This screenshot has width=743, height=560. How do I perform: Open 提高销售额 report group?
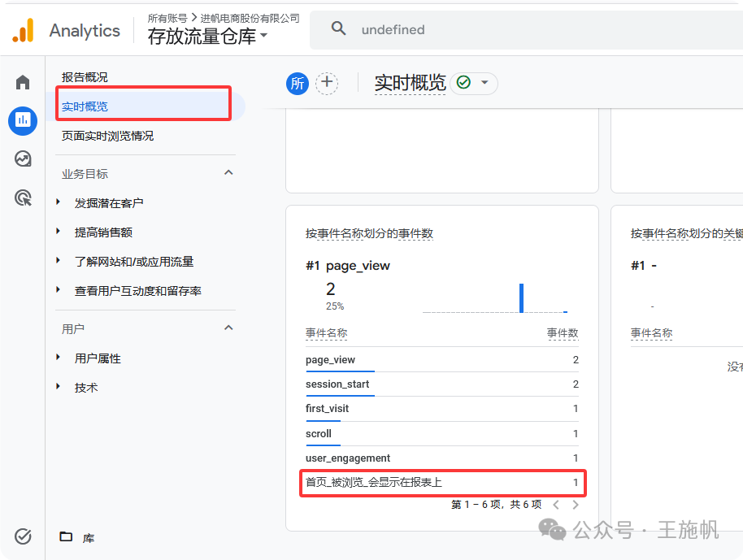(103, 232)
